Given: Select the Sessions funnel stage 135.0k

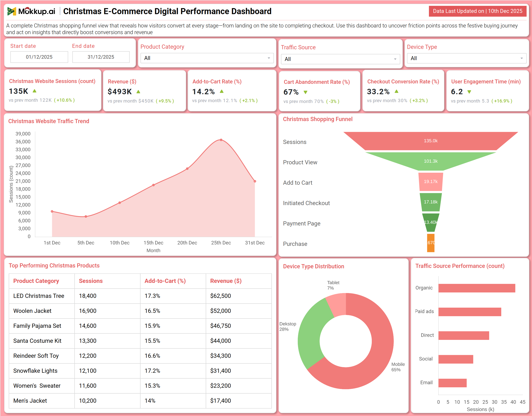Looking at the screenshot, I should coord(430,141).
